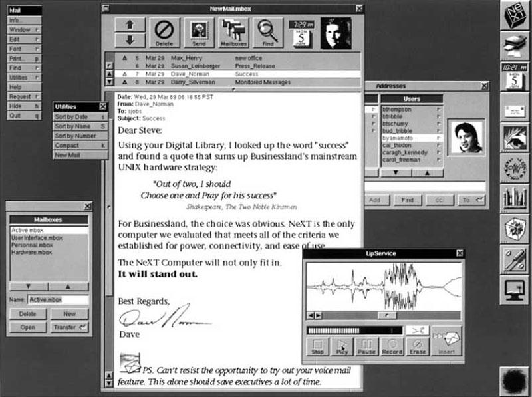Open the Font submenu in Mail menu

pyautogui.click(x=24, y=49)
